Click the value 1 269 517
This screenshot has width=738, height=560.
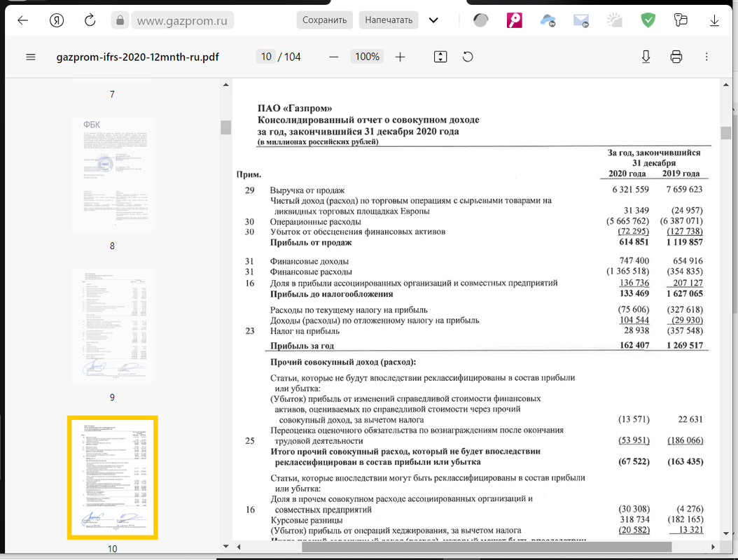685,345
